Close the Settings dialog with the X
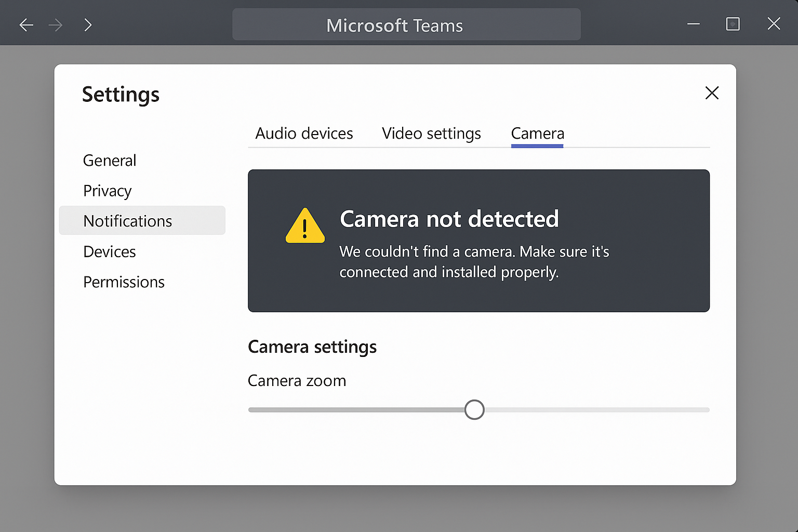The height and width of the screenshot is (532, 798). (712, 93)
